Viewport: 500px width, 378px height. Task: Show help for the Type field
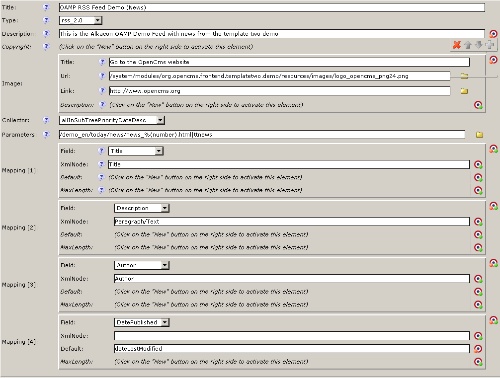point(46,20)
